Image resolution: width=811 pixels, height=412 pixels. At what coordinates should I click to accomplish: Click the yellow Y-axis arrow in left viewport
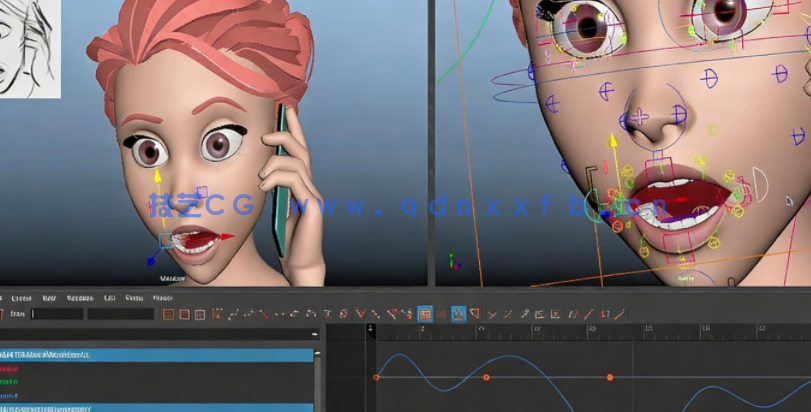tap(158, 178)
